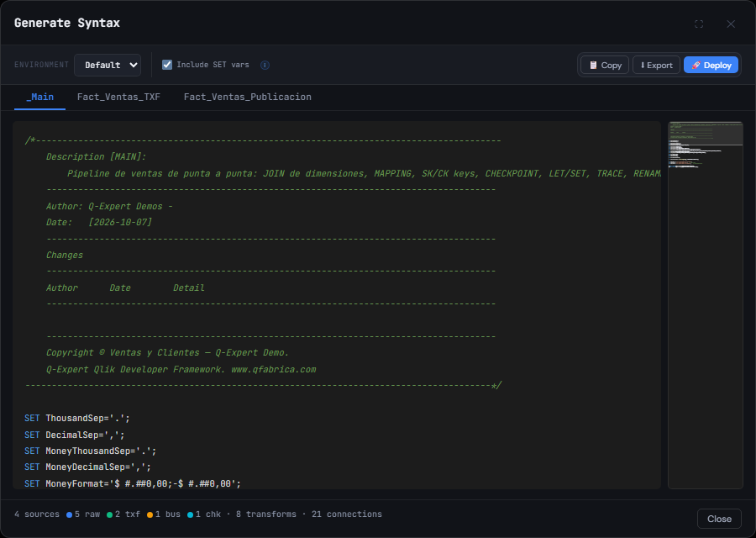Click the line SET DecimalSep=',';
Image resolution: width=756 pixels, height=538 pixels.
pyautogui.click(x=74, y=435)
